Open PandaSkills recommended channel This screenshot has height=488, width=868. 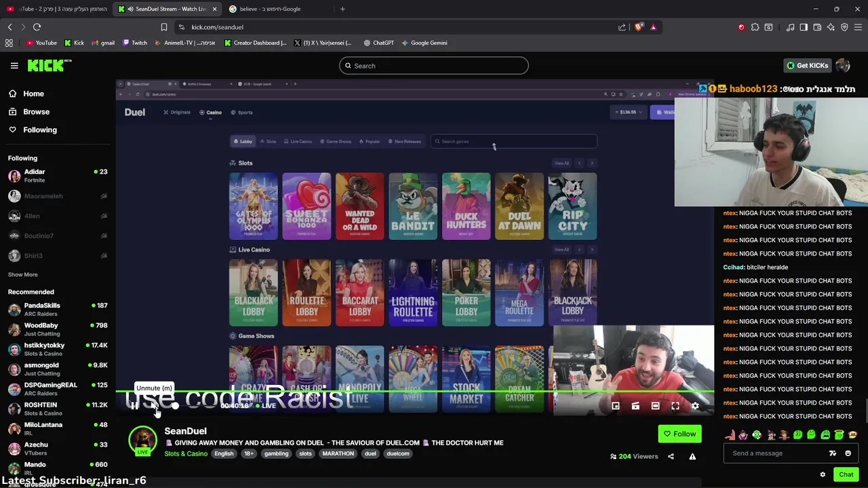pos(58,309)
